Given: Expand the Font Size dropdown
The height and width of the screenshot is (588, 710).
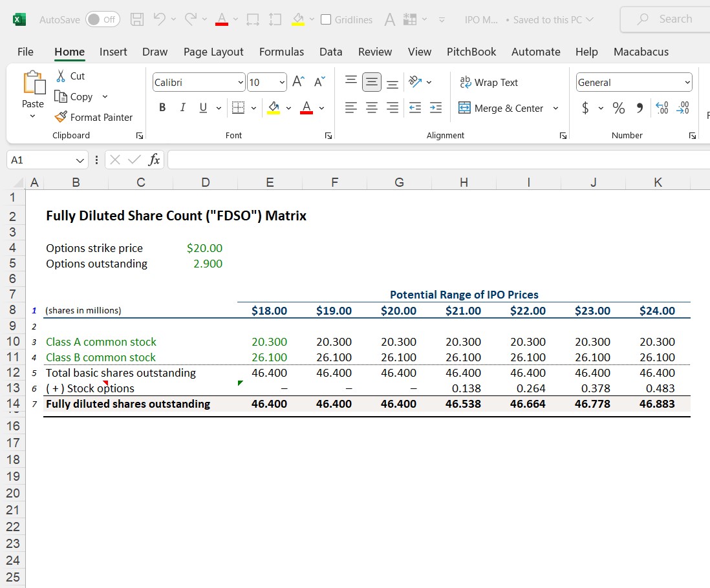Looking at the screenshot, I should tap(281, 82).
